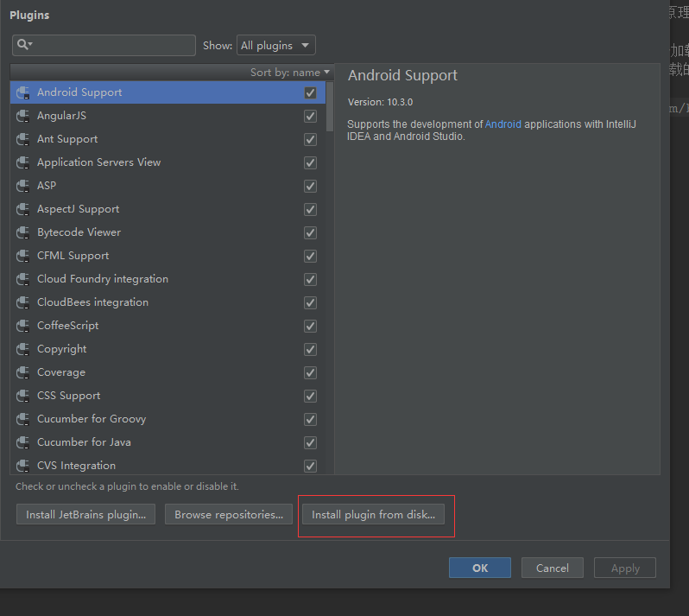Toggle the Copyright plugin checkbox

(x=310, y=349)
